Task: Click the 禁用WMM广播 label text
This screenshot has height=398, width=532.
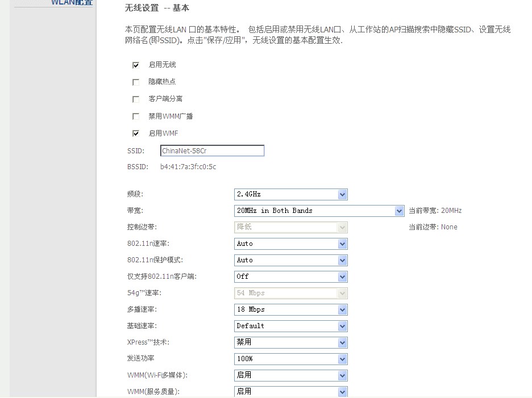Action: pos(171,116)
